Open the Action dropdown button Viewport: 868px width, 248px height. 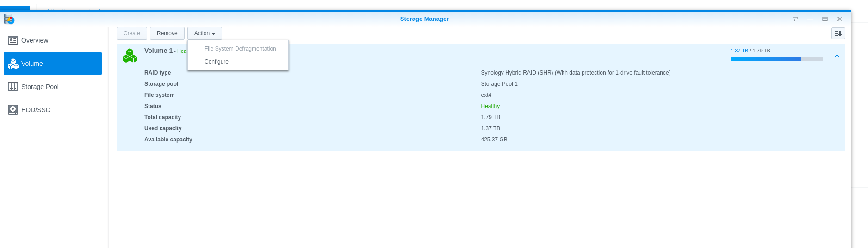click(205, 33)
